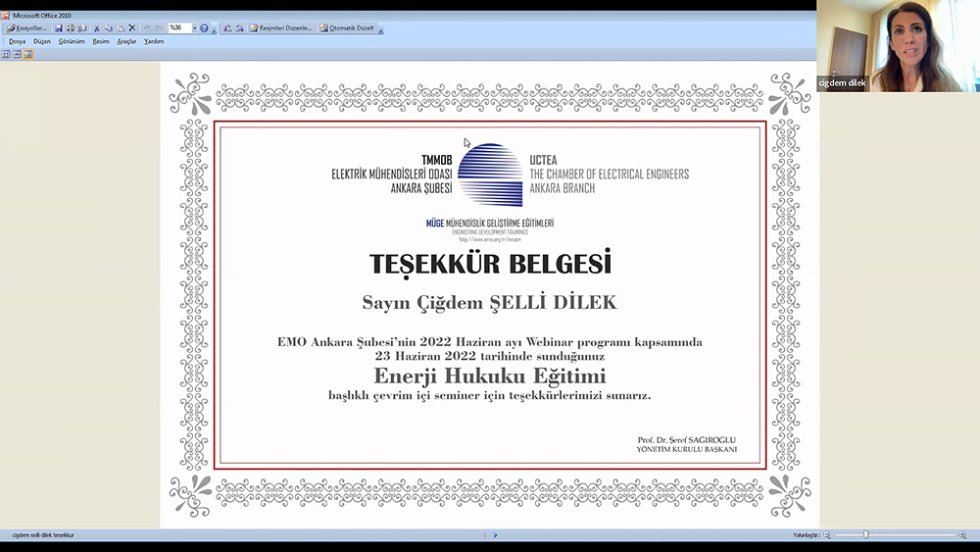
Task: Click the Cut scissors icon
Action: click(x=97, y=28)
